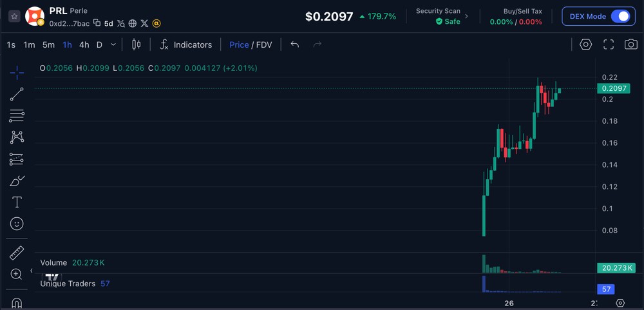Click the yellow @ mention icon
644x310 pixels.
point(156,23)
